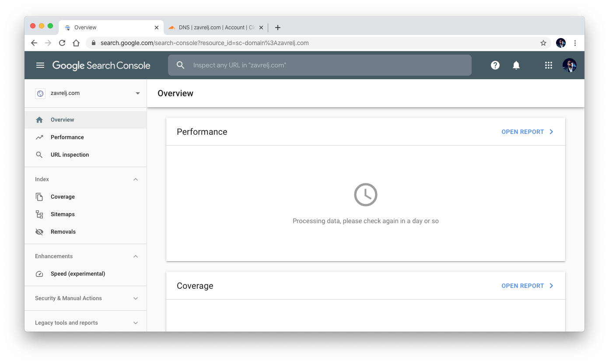Click the browser address bar URL
This screenshot has width=609, height=364.
(x=205, y=43)
